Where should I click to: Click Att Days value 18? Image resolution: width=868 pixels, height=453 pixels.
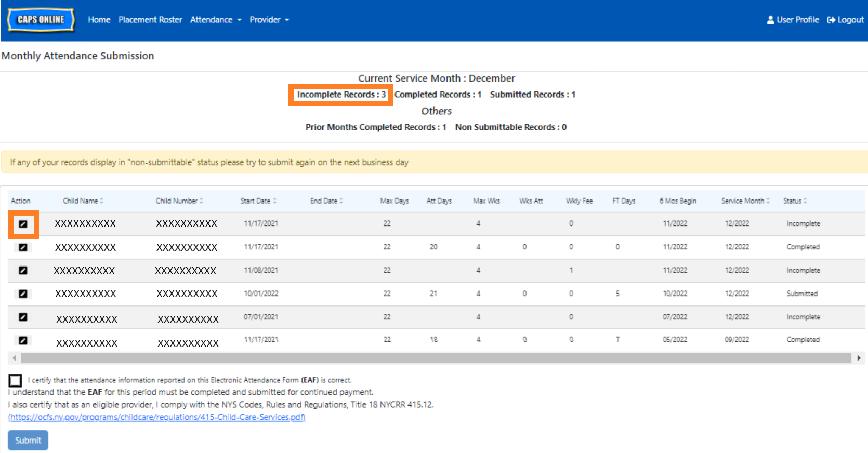pos(433,340)
